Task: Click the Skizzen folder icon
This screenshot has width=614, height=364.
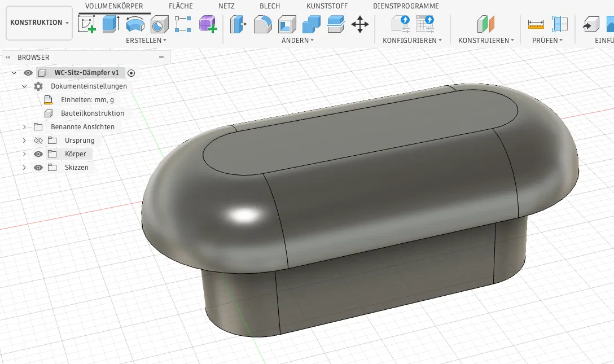Action: 52,168
